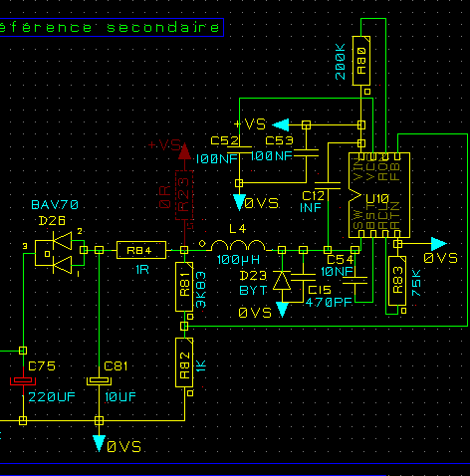This screenshot has height=476, width=470.
Task: Select the C15 capacitor plates
Action: pos(303,277)
